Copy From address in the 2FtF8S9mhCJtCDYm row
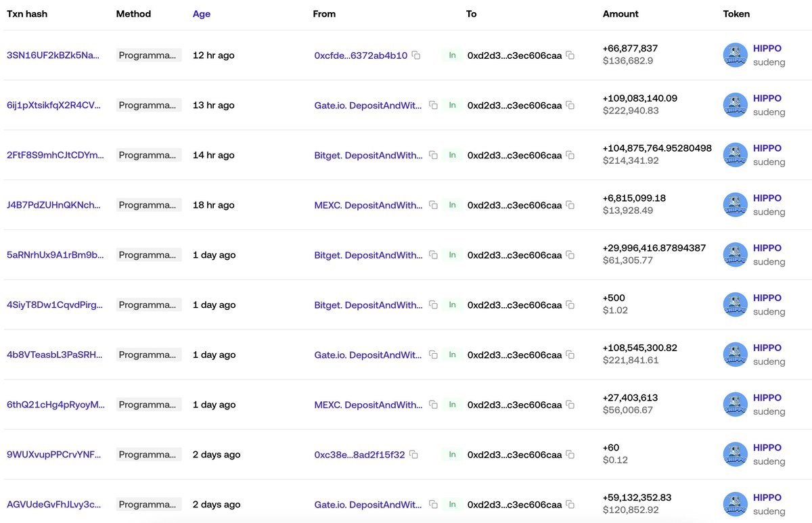 click(433, 156)
